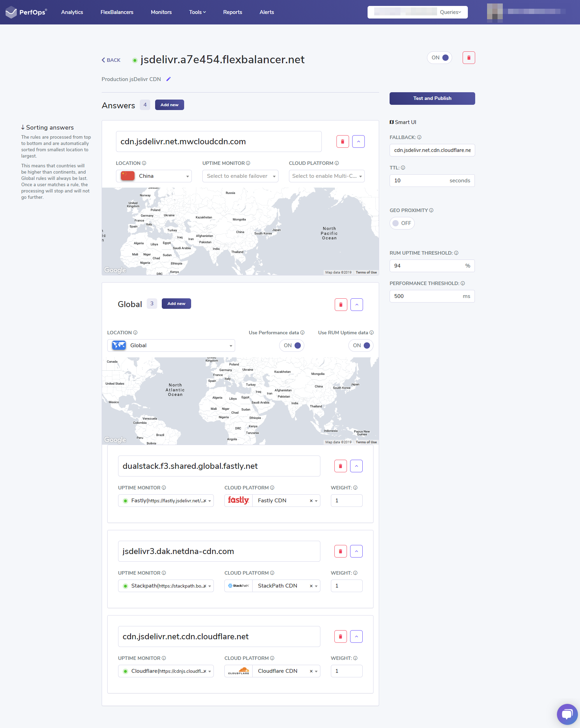The height and width of the screenshot is (728, 580).
Task: Click Add new next to Answers
Action: tap(169, 105)
